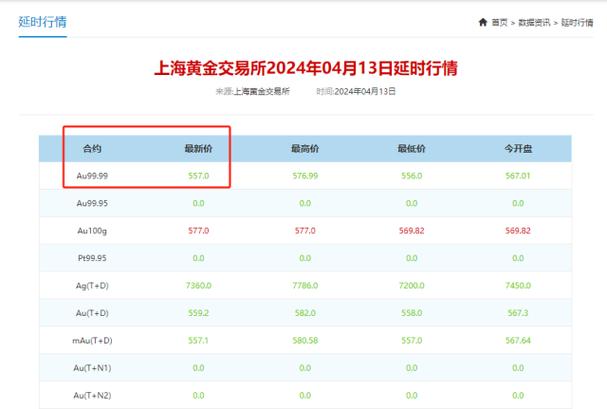The height and width of the screenshot is (409, 607).
Task: Select the Au(T+N2) contract name
Action: pyautogui.click(x=92, y=396)
